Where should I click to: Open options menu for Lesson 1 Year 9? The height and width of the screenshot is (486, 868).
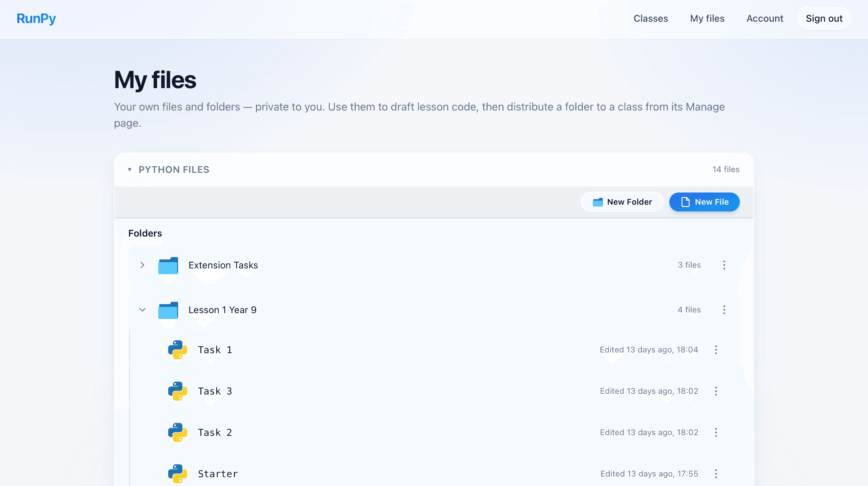click(x=724, y=310)
